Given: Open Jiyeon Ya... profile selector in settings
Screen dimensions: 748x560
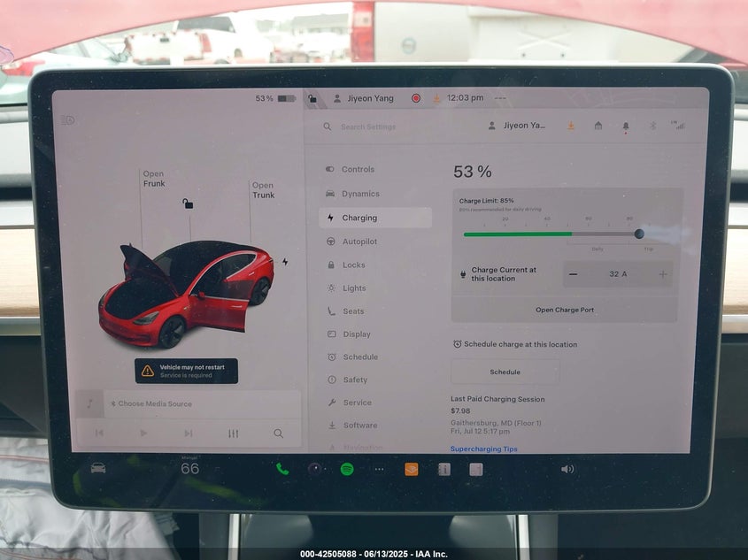Looking at the screenshot, I should 517,126.
